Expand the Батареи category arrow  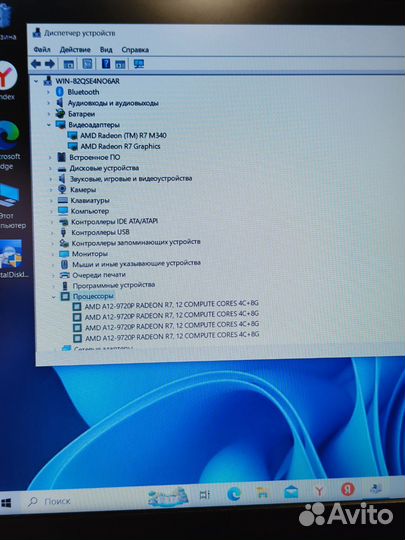(49, 114)
